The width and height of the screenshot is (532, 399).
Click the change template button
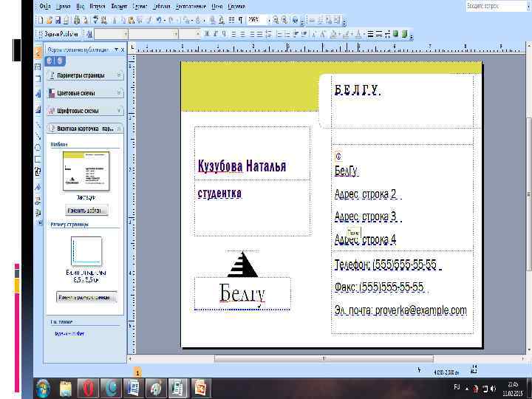pos(86,211)
